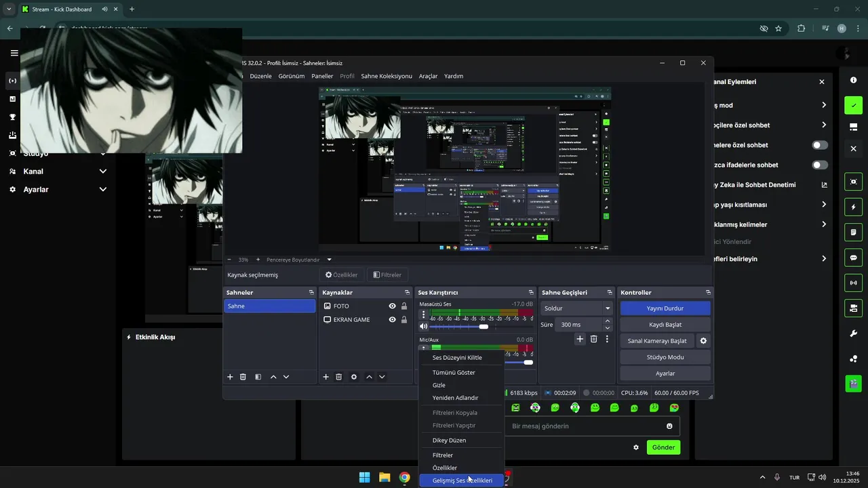This screenshot has width=868, height=488.
Task: Delete the selected scene with trash icon
Action: click(243, 377)
